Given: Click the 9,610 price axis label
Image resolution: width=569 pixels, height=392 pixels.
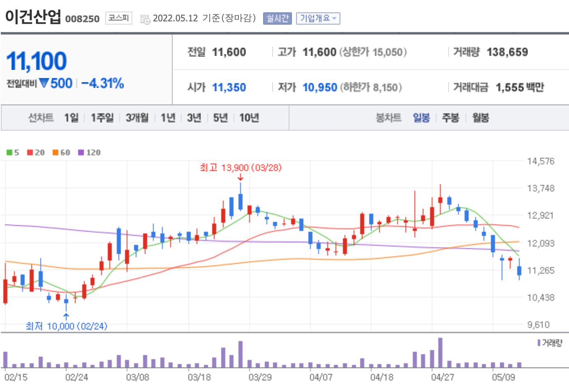Looking at the screenshot, I should tap(539, 325).
